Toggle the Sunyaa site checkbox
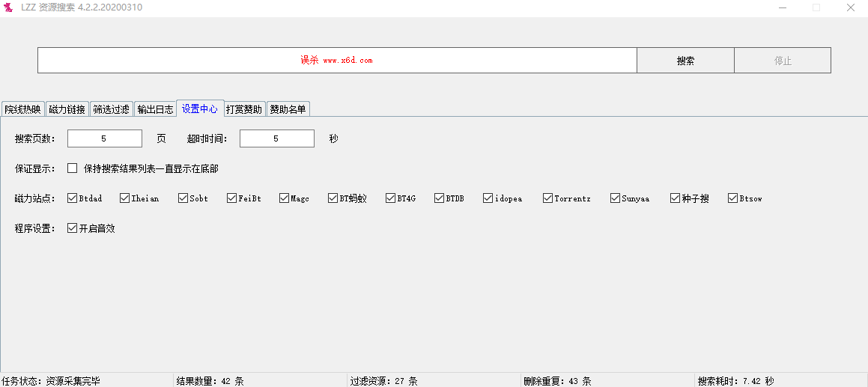Viewport: 868px width, 387px height. (616, 198)
